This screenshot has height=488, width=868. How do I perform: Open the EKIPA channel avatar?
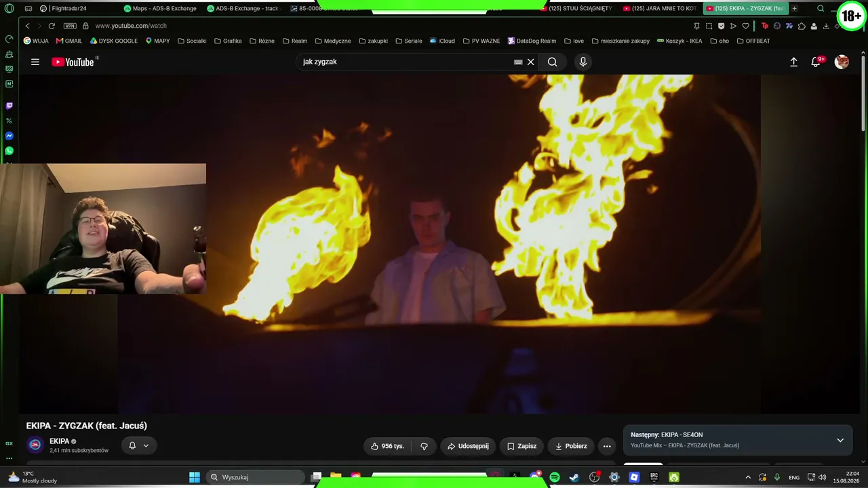(x=35, y=445)
